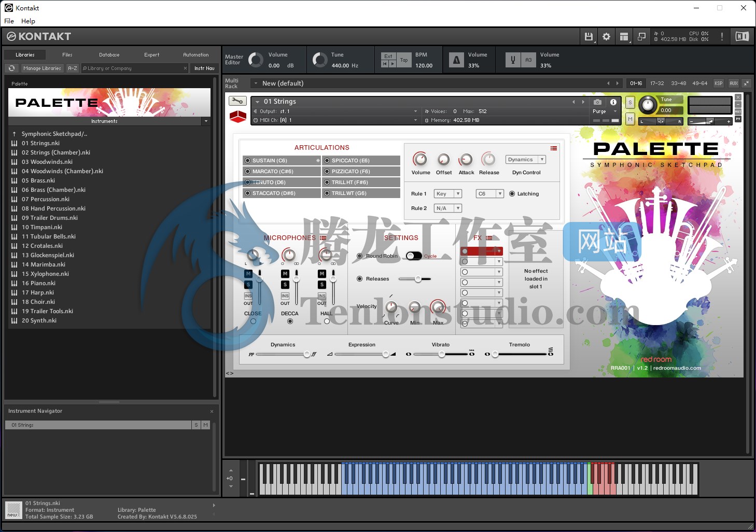Toggle rack header minimize icon
The width and height of the screenshot is (756, 532).
(747, 83)
